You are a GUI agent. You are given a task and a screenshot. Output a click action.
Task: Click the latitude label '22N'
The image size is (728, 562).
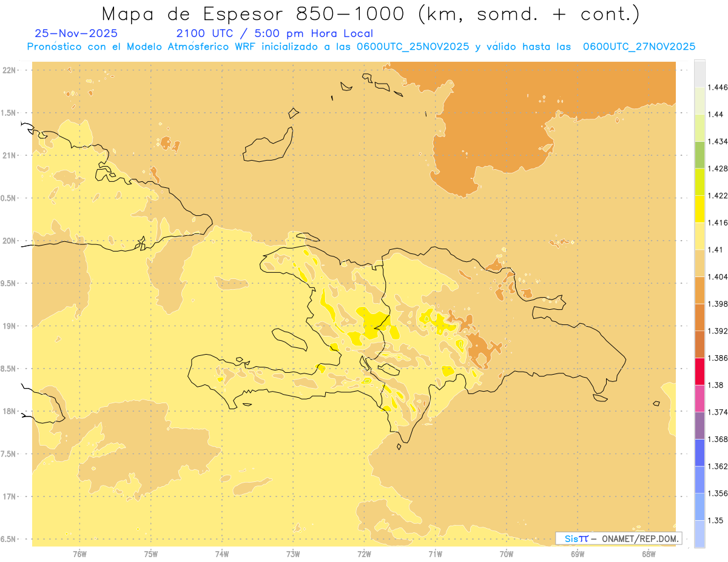(x=10, y=70)
